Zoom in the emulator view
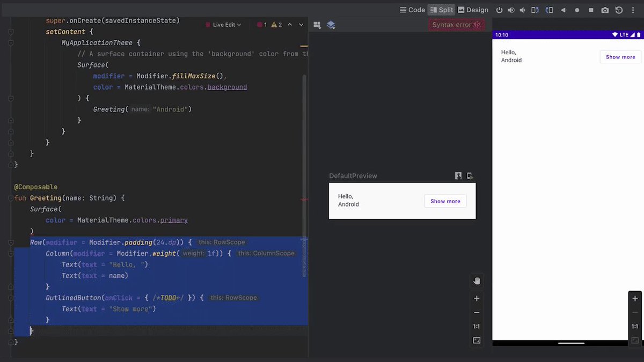The width and height of the screenshot is (644, 362). pos(635,299)
